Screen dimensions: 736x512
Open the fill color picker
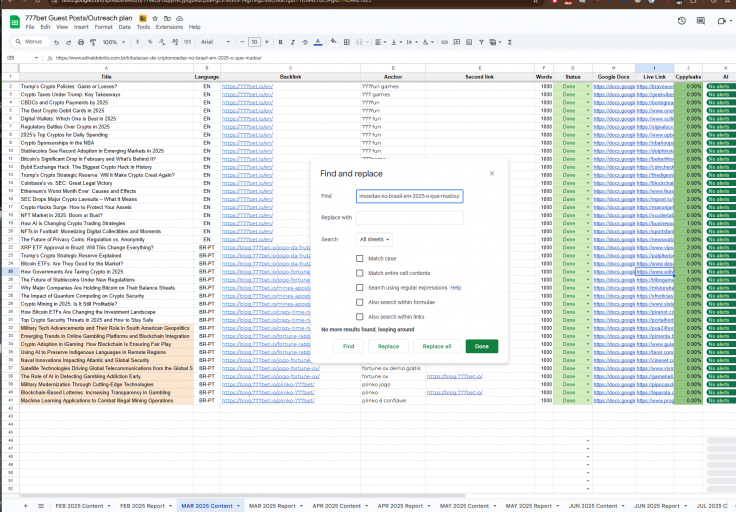pyautogui.click(x=333, y=42)
